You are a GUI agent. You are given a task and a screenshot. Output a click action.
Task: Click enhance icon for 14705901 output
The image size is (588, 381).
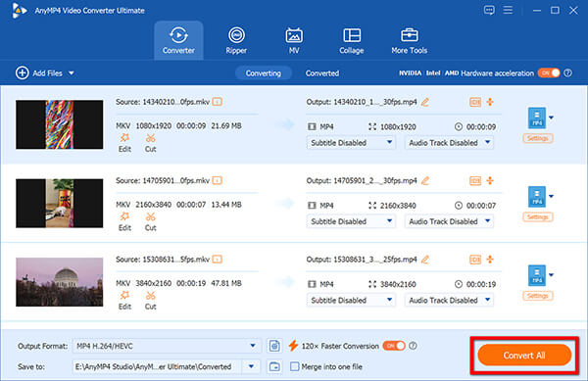tap(490, 180)
